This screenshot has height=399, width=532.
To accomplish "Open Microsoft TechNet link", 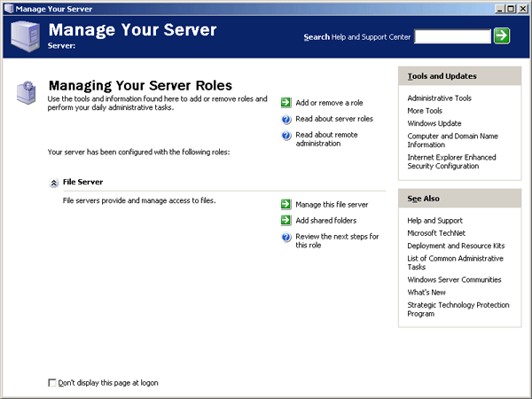I will [x=436, y=233].
